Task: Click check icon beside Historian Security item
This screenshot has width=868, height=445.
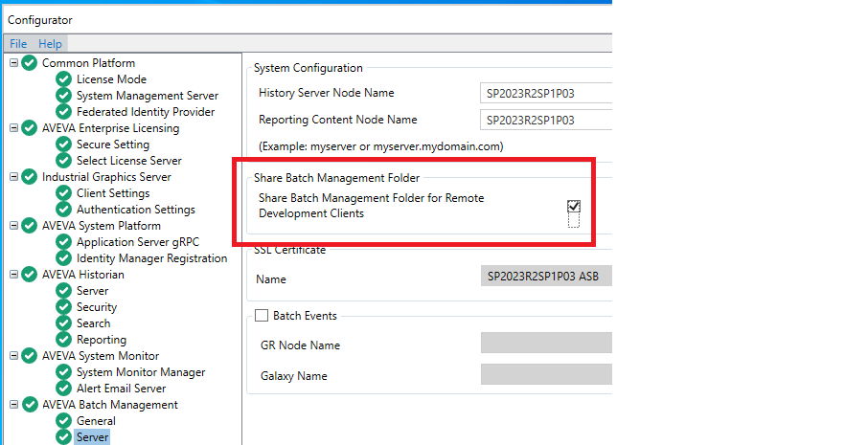Action: pyautogui.click(x=63, y=307)
